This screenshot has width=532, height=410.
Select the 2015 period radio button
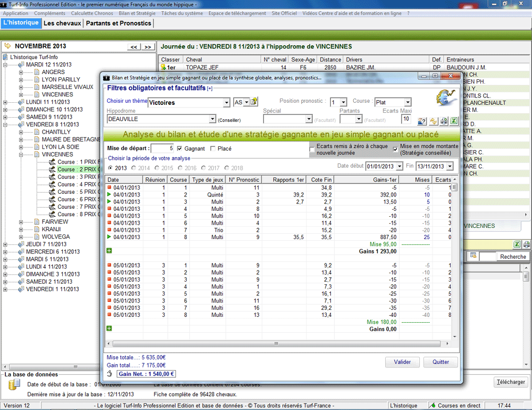click(x=157, y=168)
